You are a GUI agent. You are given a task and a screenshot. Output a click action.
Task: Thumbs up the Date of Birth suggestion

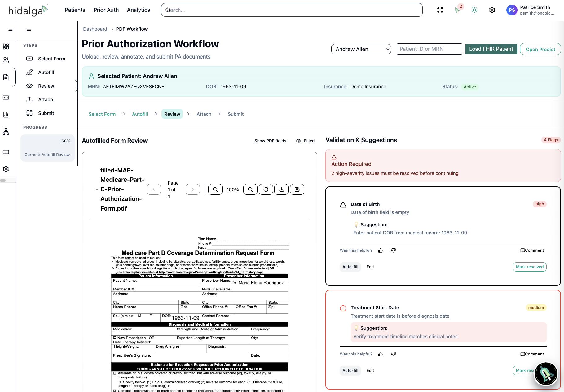380,250
